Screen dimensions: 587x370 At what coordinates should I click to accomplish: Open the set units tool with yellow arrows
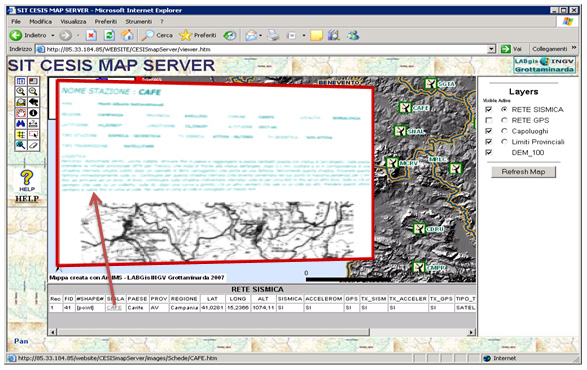(21, 134)
